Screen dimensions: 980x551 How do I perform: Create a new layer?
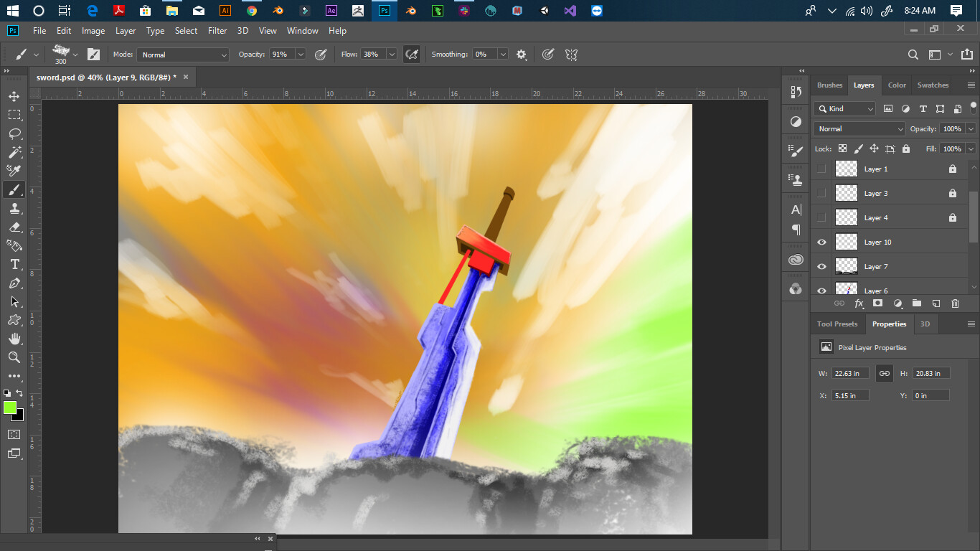(x=936, y=303)
